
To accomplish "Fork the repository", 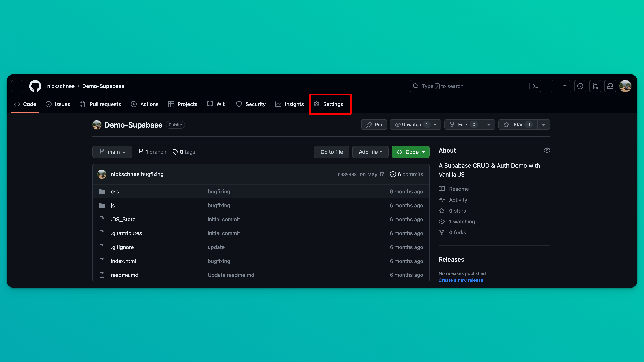I will click(x=463, y=125).
